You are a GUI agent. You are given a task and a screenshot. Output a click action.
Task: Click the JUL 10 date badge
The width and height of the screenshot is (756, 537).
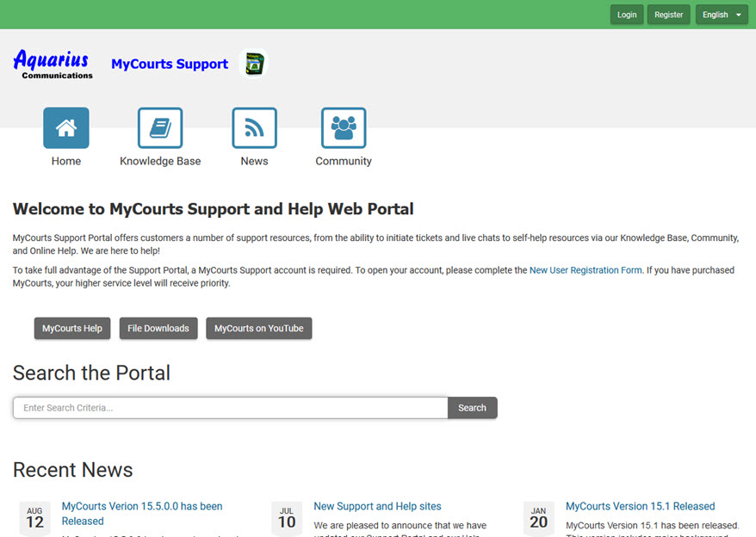coord(287,518)
